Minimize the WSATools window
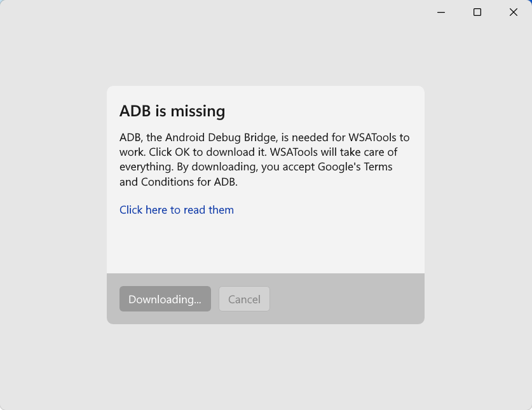The height and width of the screenshot is (410, 532). pos(441,12)
